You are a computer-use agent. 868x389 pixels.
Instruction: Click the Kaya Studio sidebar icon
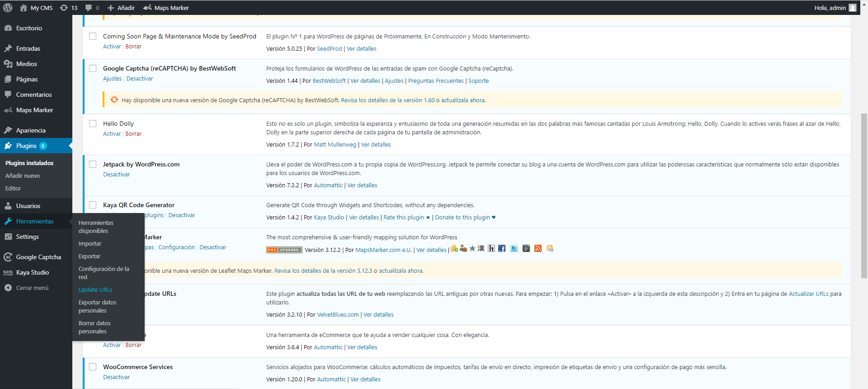[8, 272]
